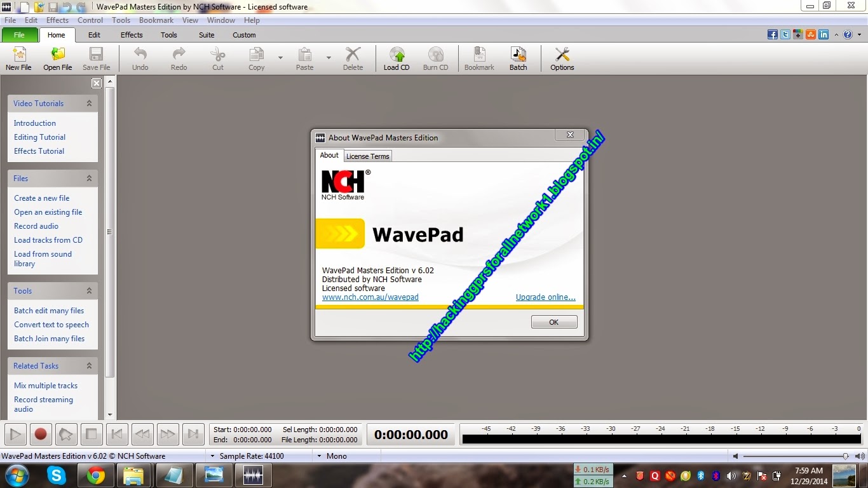
Task: Switch to the Custom ribbon tab
Action: (x=244, y=35)
